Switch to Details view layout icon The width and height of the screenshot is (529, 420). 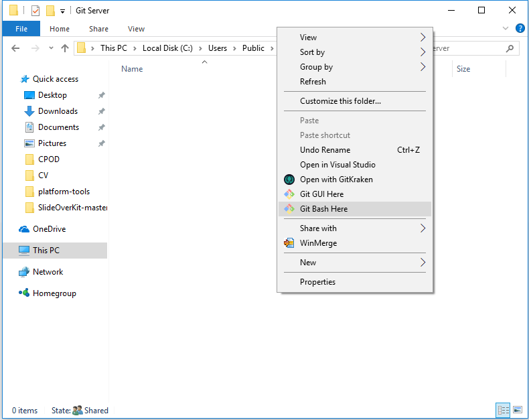pyautogui.click(x=502, y=410)
